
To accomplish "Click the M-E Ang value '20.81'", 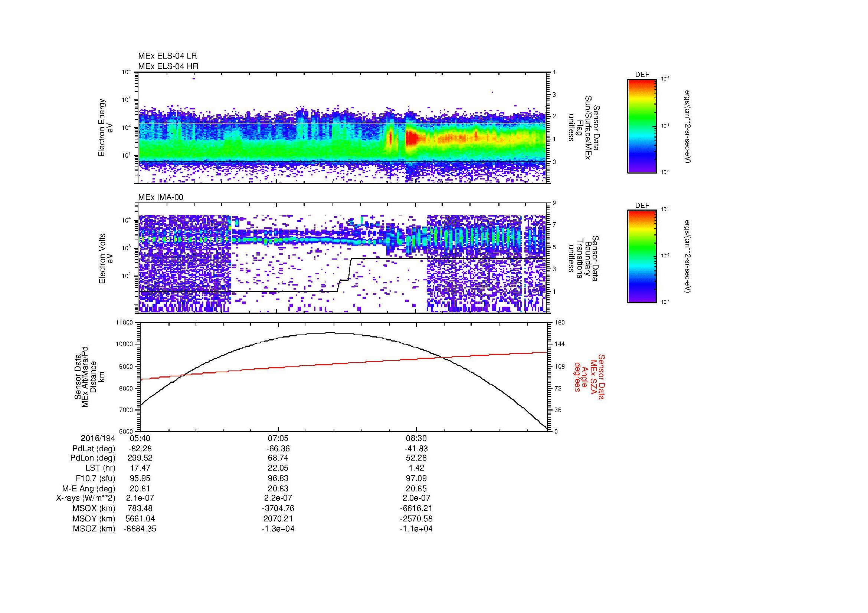I will coord(140,488).
